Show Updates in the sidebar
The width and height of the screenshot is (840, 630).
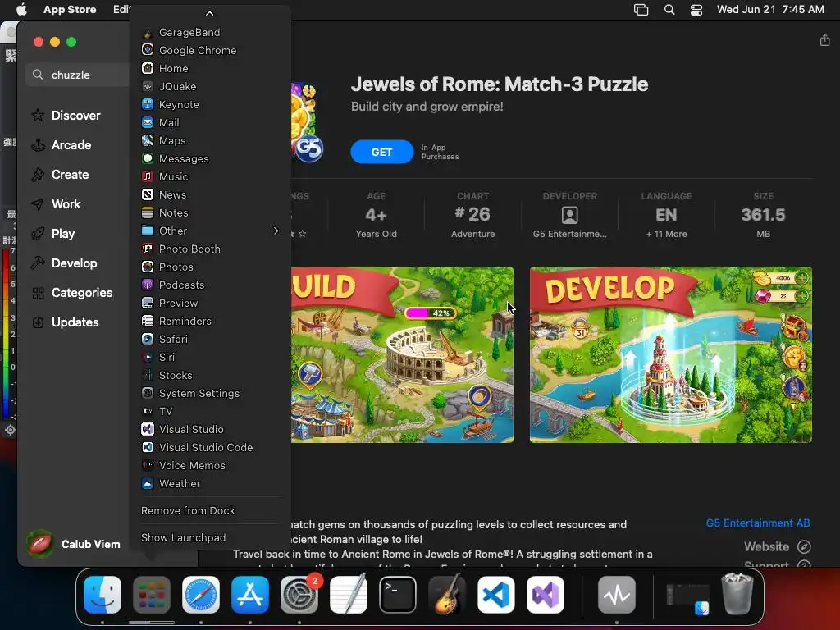click(75, 322)
